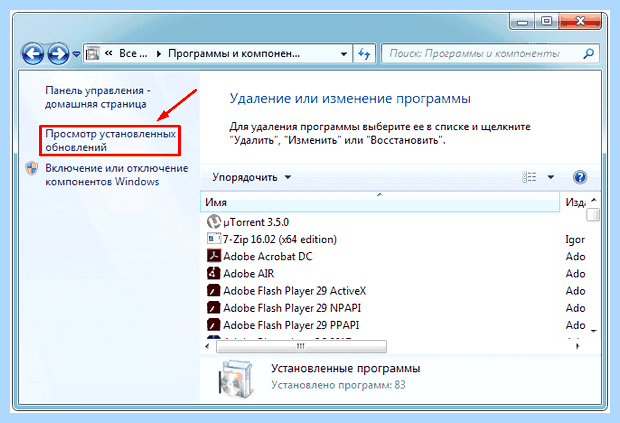
Task: Click the vertical scrollbar down arrow
Action: (594, 330)
